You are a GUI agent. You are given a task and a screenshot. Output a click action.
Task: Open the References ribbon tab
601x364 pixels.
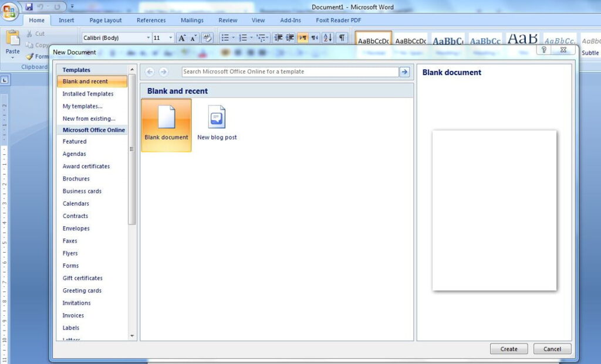(x=151, y=21)
